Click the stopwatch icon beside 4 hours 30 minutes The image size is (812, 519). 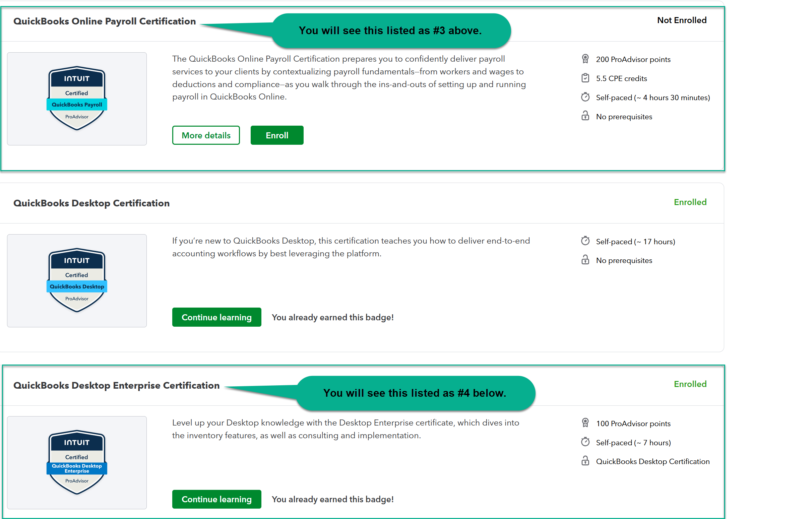[585, 97]
